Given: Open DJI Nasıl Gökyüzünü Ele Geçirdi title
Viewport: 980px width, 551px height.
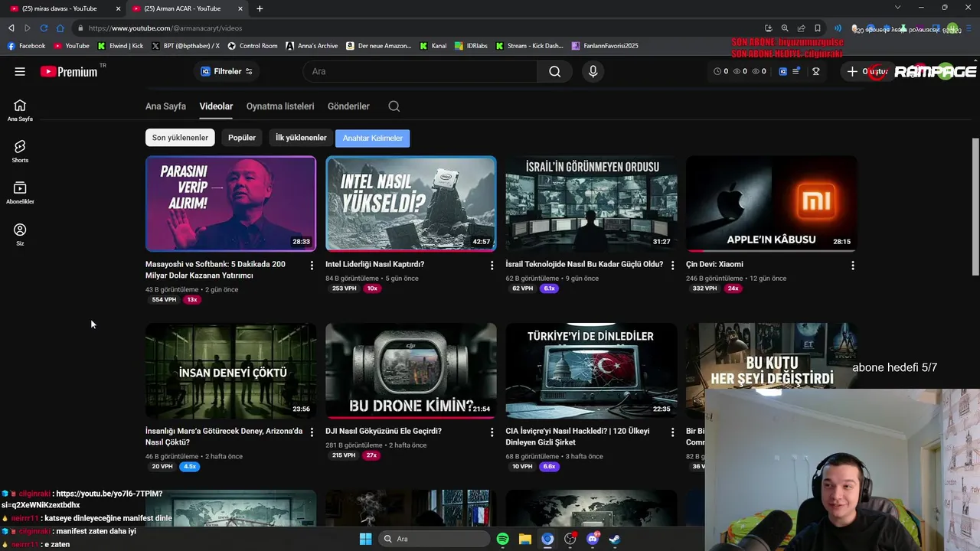Looking at the screenshot, I should [x=384, y=431].
